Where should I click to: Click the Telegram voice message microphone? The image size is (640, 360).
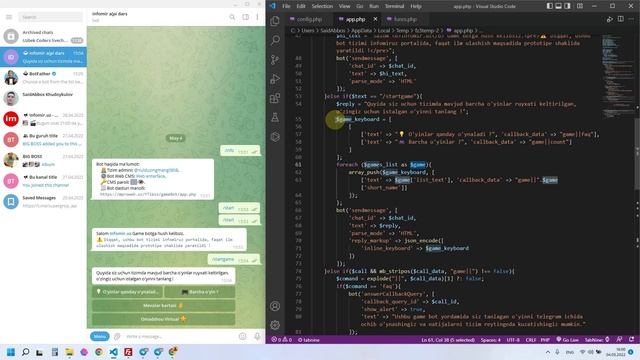pos(257,336)
